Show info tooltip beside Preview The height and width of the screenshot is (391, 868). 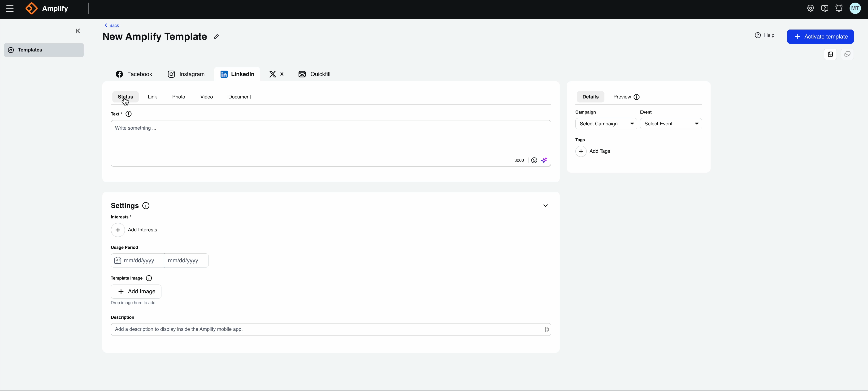click(x=637, y=97)
